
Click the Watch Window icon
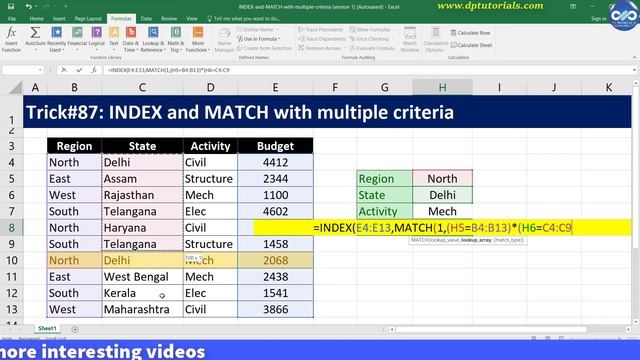pos(410,33)
